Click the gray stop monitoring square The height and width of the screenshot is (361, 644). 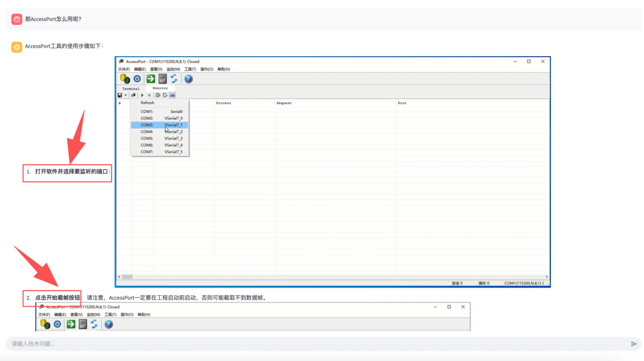click(x=149, y=95)
